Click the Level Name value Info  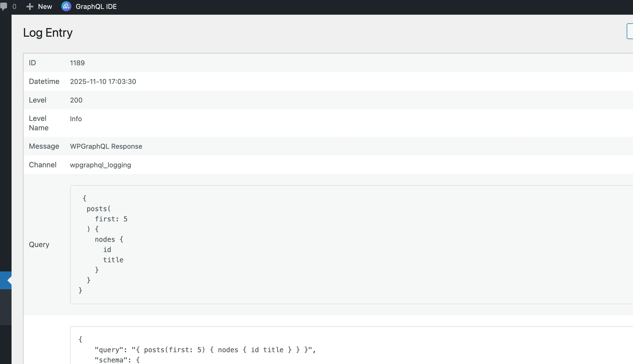click(76, 119)
